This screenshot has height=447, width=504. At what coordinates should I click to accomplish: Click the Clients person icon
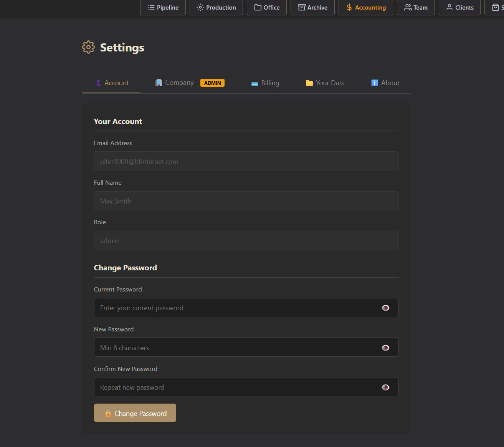[x=449, y=8]
